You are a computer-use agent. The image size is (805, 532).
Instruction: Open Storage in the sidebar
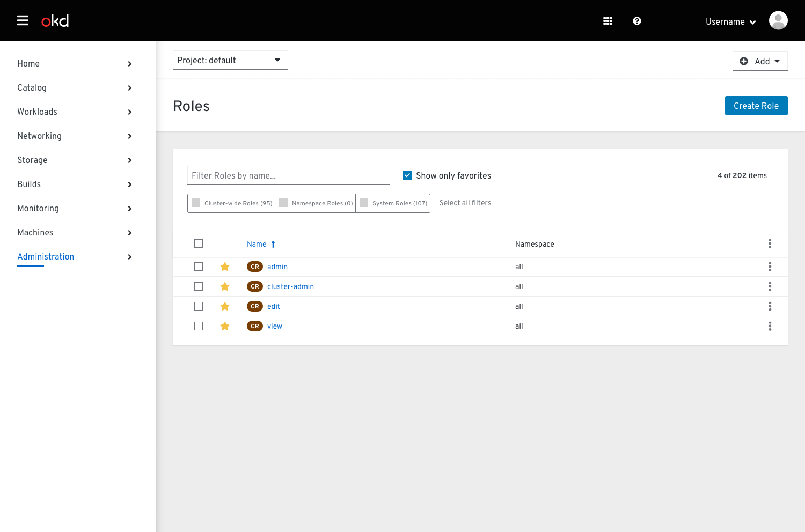pos(32,160)
